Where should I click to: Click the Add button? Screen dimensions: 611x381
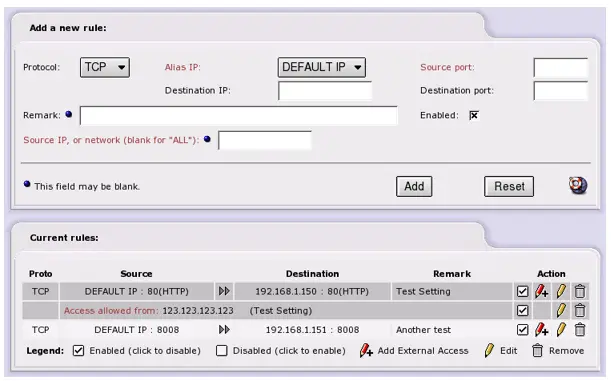414,186
